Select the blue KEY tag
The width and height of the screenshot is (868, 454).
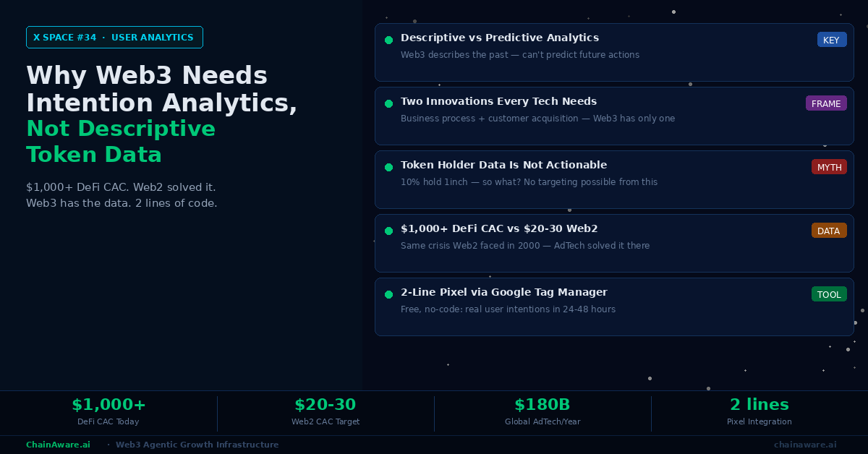pyautogui.click(x=831, y=40)
